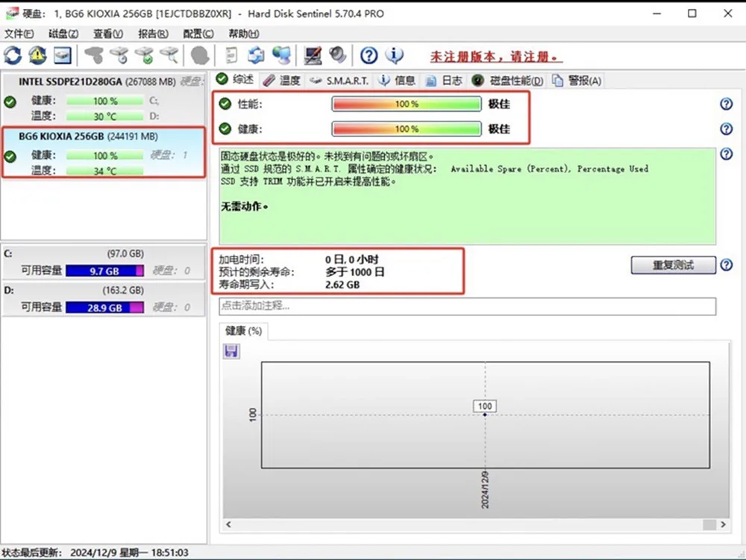Click the globe and monitor network icon
This screenshot has height=560, width=746.
(x=282, y=56)
